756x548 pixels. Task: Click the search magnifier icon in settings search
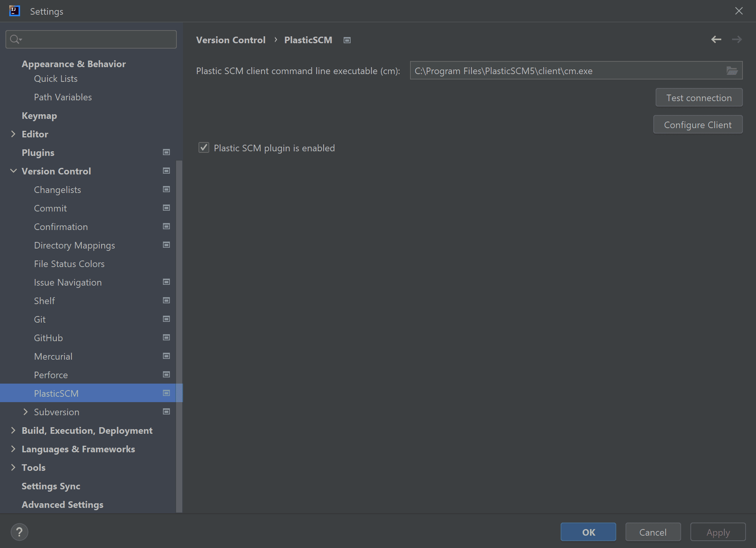(x=15, y=39)
